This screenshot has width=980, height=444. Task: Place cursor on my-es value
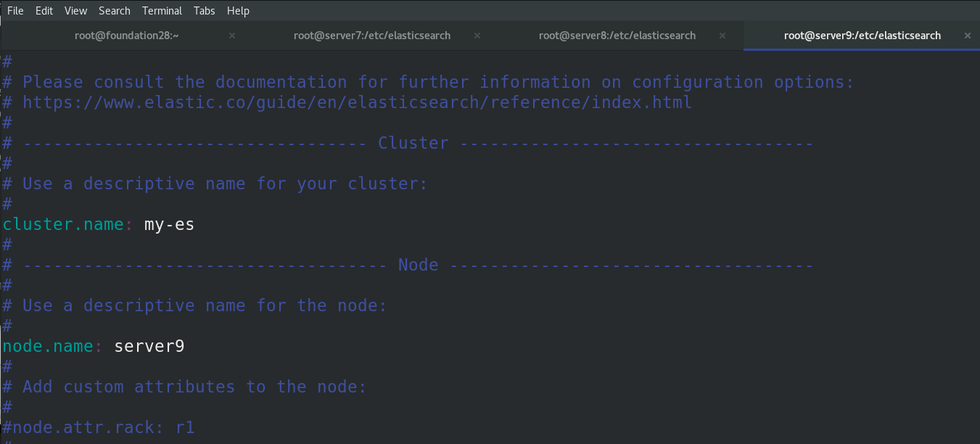[x=170, y=224]
